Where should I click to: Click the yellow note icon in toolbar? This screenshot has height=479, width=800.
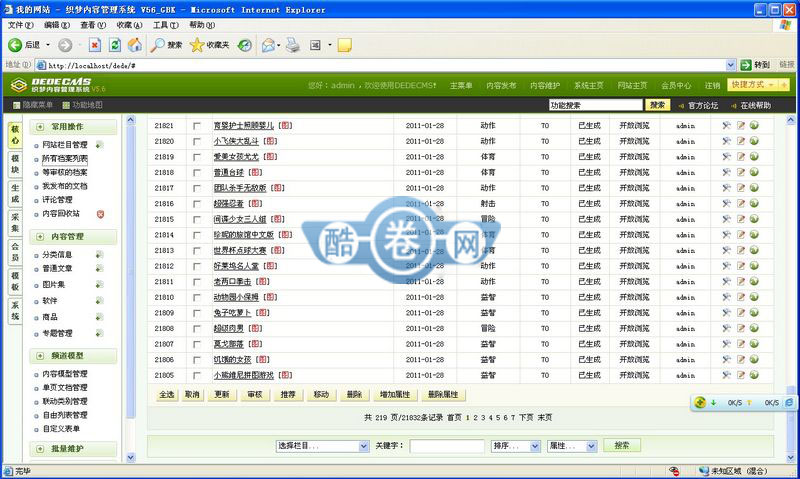(344, 45)
